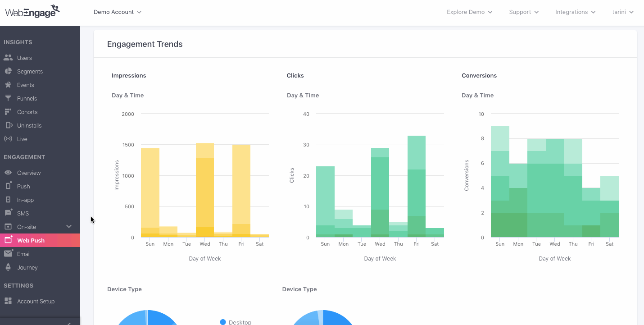Open the tarini user menu

pyautogui.click(x=623, y=12)
